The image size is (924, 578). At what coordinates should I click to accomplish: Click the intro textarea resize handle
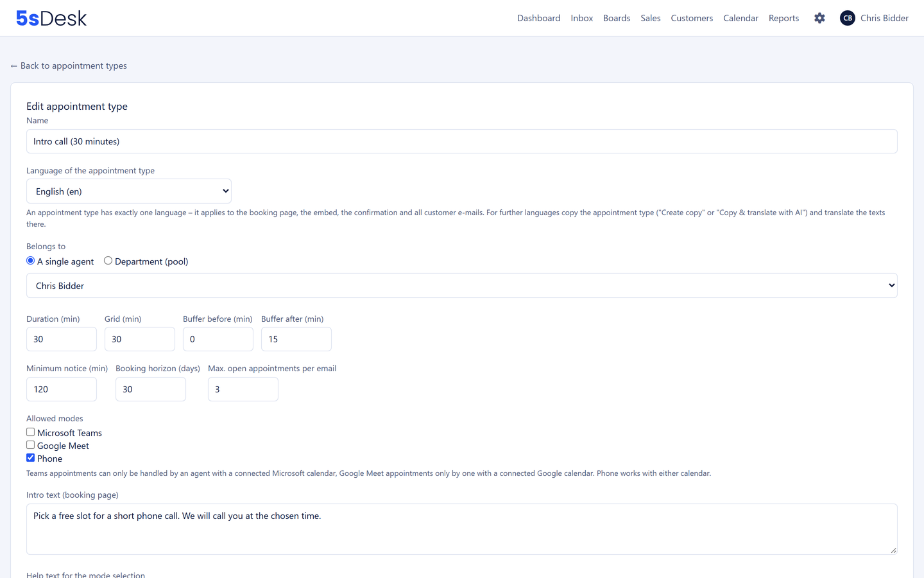tap(893, 550)
